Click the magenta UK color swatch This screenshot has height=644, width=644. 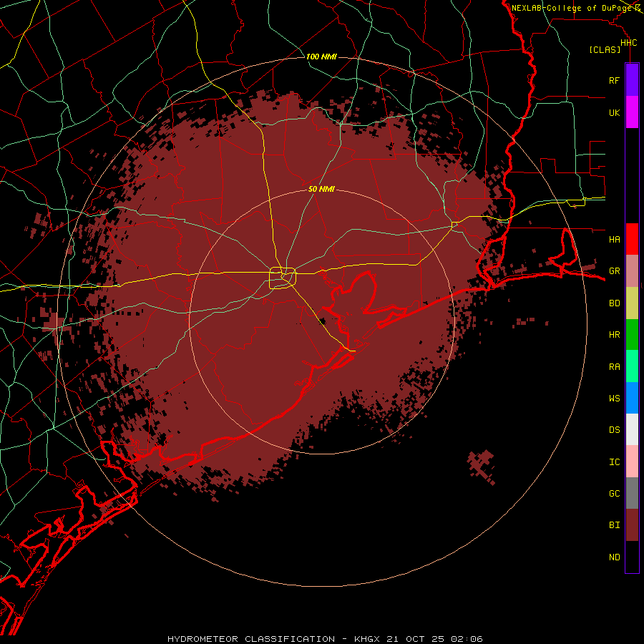(x=632, y=112)
